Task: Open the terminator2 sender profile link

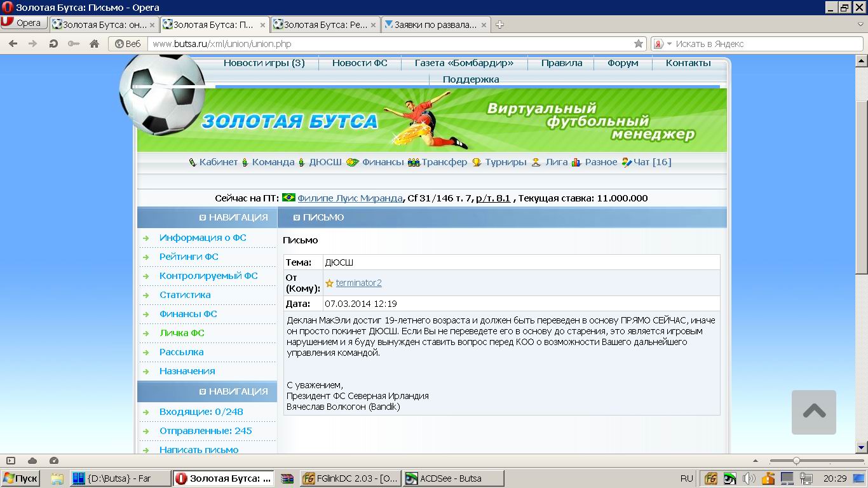Action: 358,283
